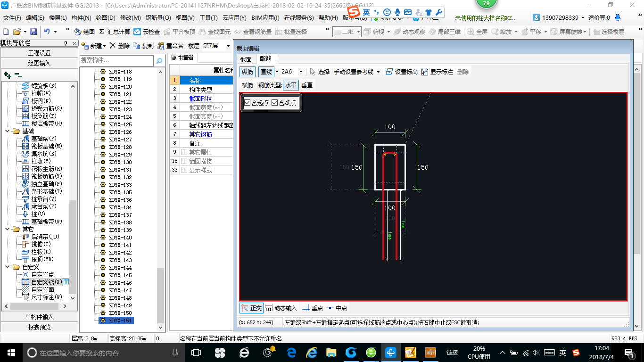Enable 中点 midpoint snap
The height and width of the screenshot is (362, 644).
pos(337,308)
